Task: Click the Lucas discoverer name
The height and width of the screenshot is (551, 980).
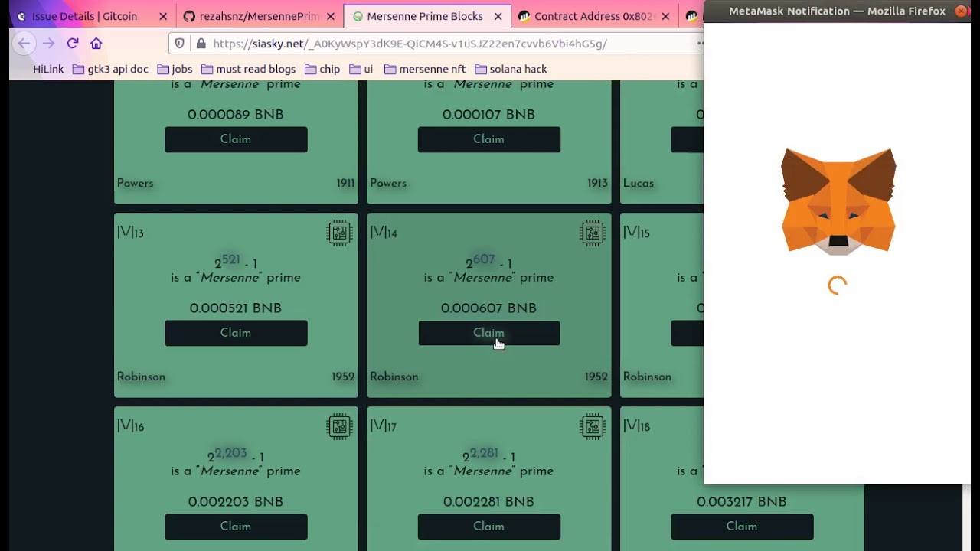Action: coord(639,183)
